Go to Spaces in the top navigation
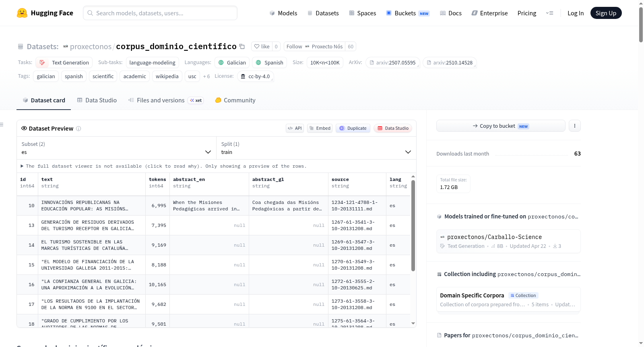The height and width of the screenshot is (347, 644). (x=362, y=13)
